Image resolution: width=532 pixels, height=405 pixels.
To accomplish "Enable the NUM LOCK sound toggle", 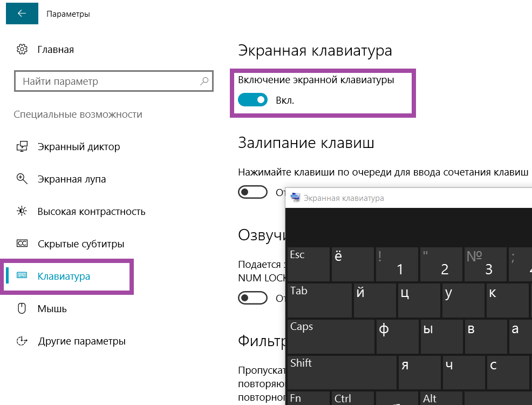I will (253, 298).
